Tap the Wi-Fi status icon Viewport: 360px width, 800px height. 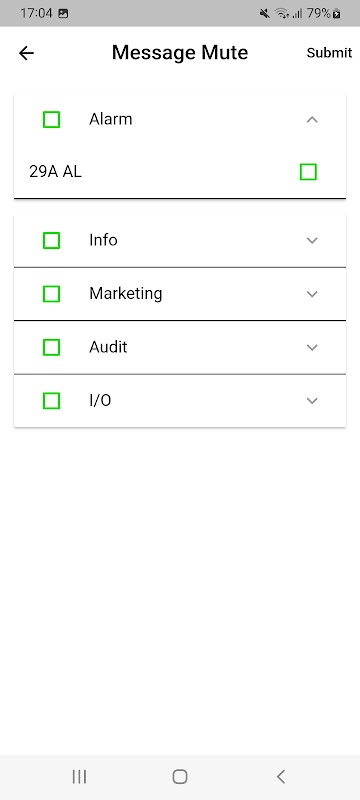[x=281, y=14]
